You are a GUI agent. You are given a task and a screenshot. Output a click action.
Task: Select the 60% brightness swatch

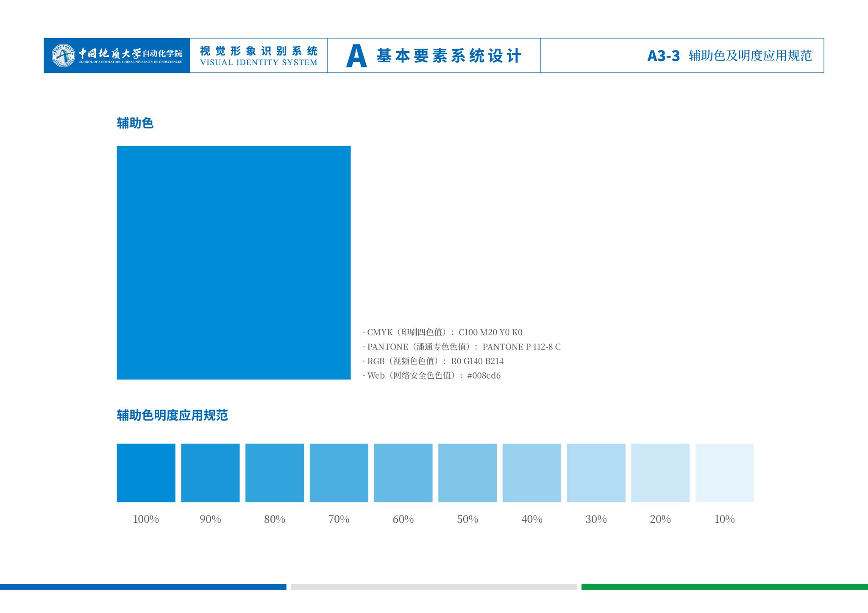tap(403, 473)
